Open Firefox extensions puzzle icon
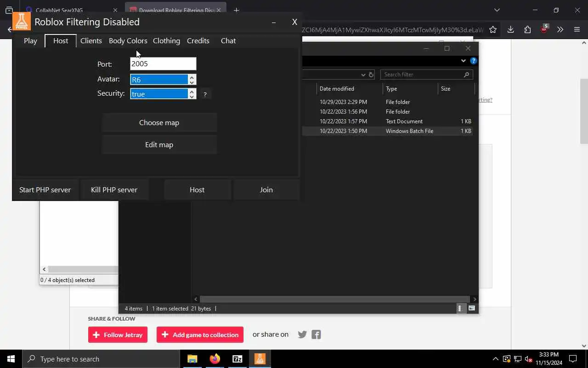This screenshot has width=588, height=368. coord(527,29)
